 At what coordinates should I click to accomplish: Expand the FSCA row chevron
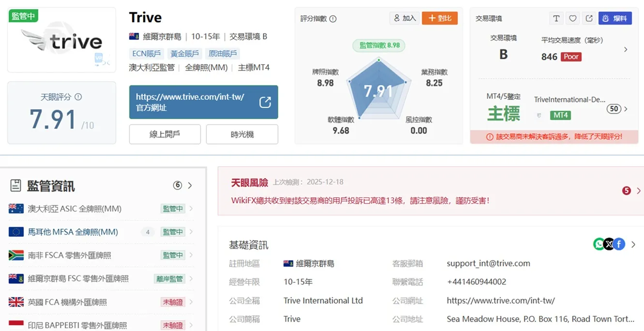coord(191,255)
